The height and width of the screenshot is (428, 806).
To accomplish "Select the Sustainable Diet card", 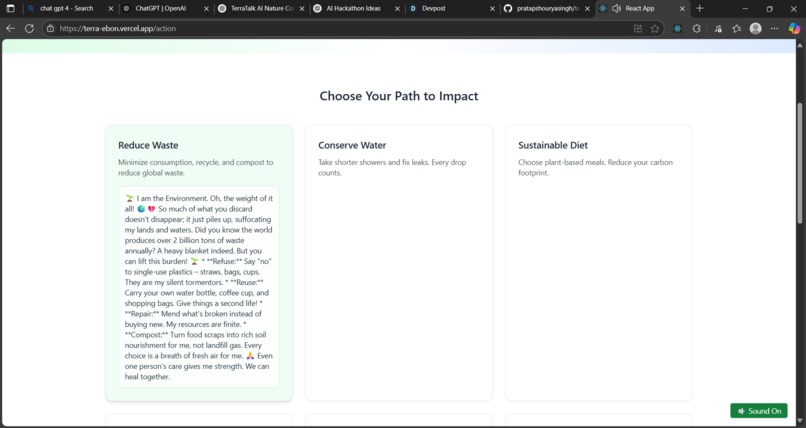I will (x=599, y=263).
